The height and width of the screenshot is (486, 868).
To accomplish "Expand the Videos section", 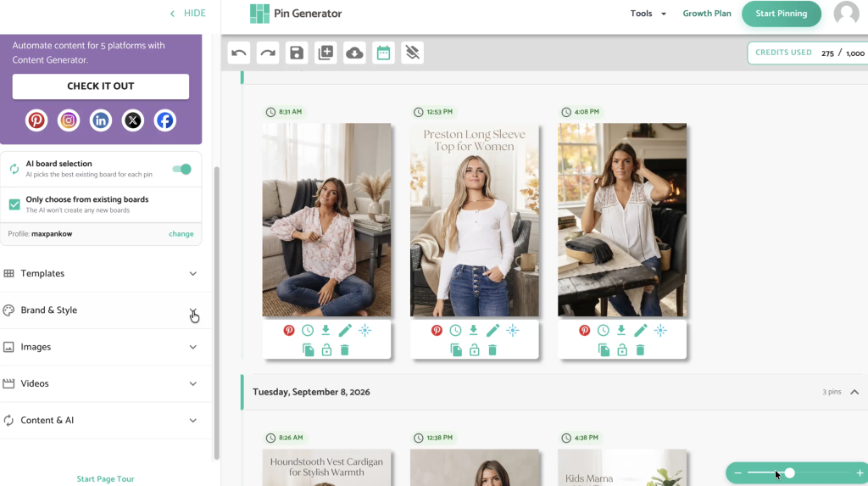I will point(101,383).
